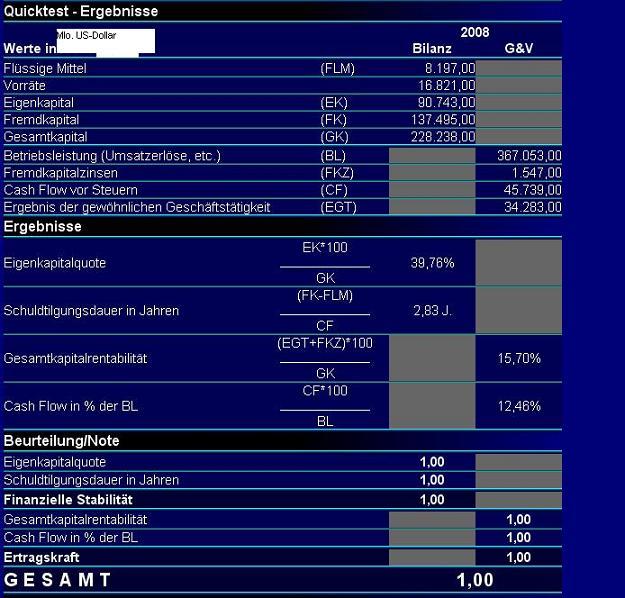Image resolution: width=625 pixels, height=598 pixels.
Task: Click the Ertragskraft grade 1,00
Action: pyautogui.click(x=519, y=557)
